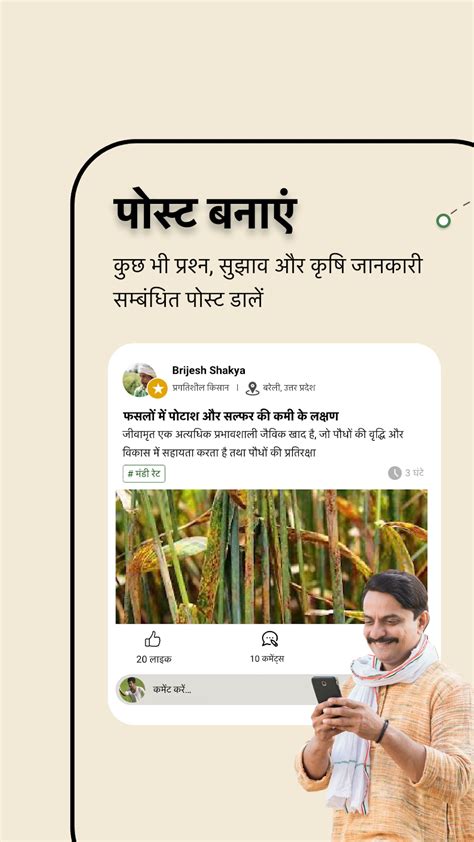Select the # मंडी रेट hashtag tag

(x=144, y=474)
